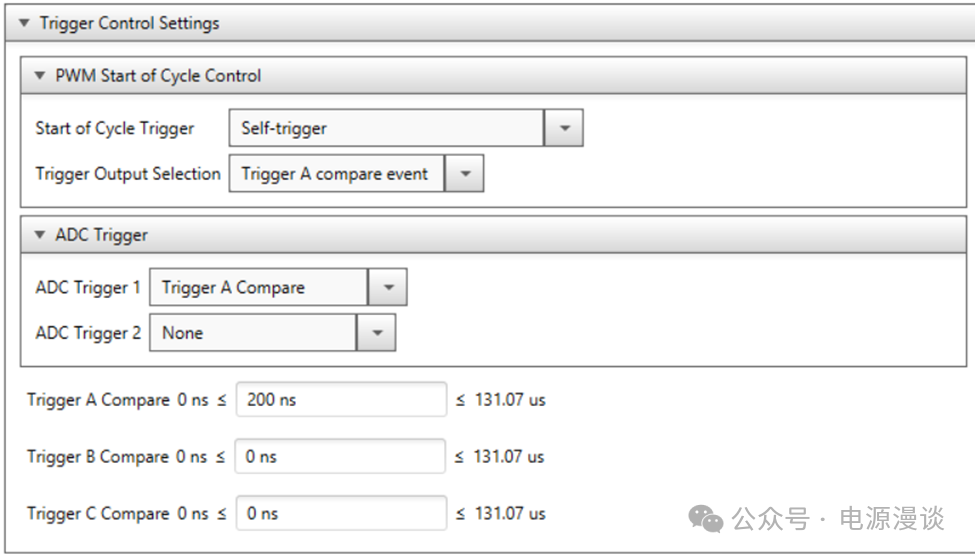The width and height of the screenshot is (975, 557).
Task: Click the Self-trigger combo box value
Action: pos(387,128)
